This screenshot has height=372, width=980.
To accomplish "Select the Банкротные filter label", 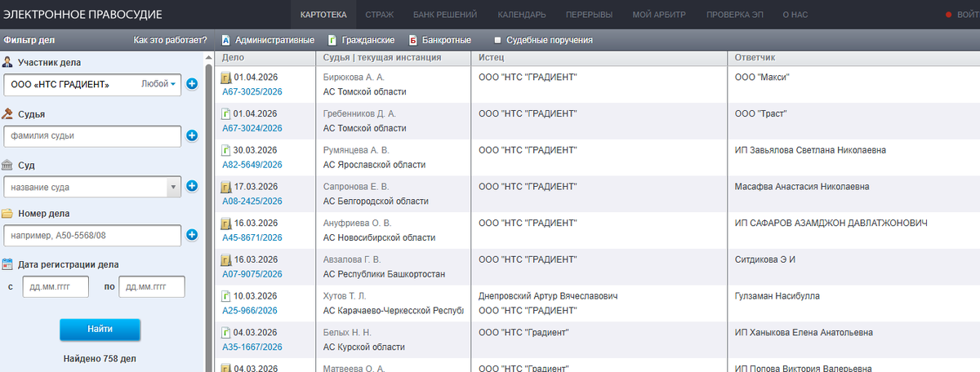I will pyautogui.click(x=447, y=40).
